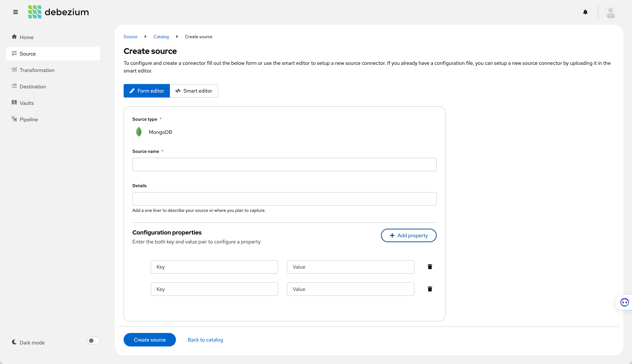Click the Form editor tab

(x=147, y=91)
